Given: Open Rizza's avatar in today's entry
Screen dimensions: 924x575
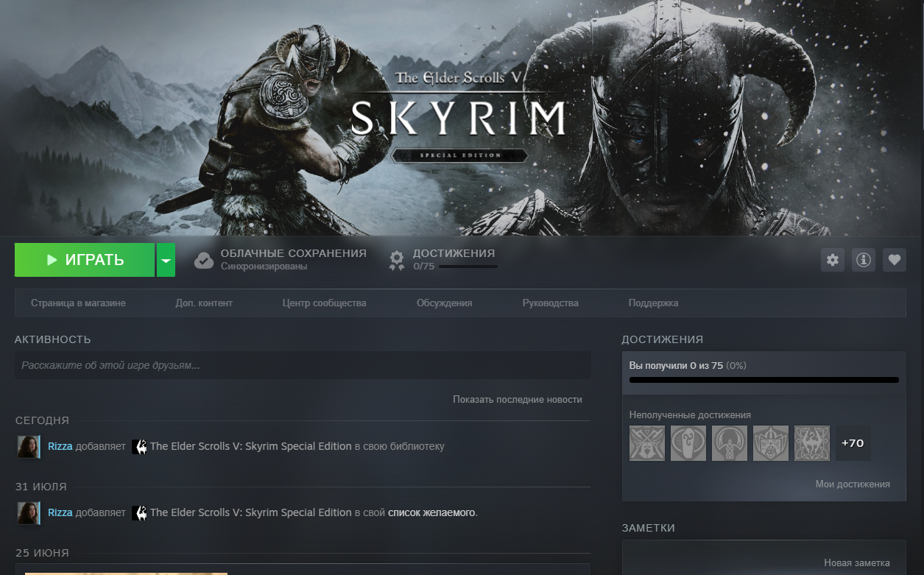Looking at the screenshot, I should (29, 446).
